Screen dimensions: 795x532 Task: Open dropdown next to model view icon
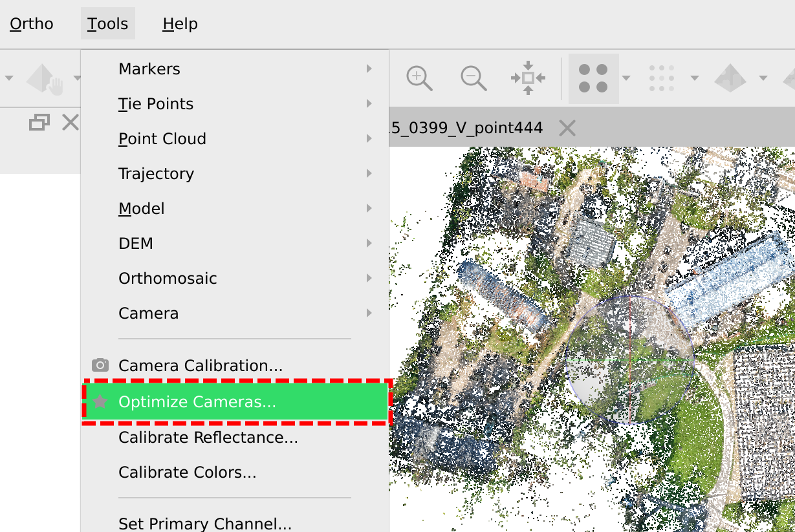tap(763, 78)
